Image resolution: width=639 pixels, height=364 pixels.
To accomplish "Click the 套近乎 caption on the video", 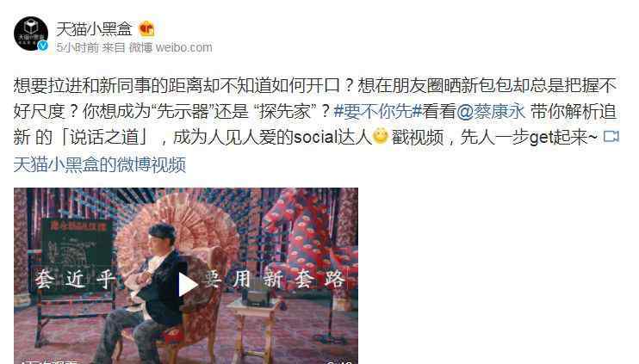I will coord(74,280).
